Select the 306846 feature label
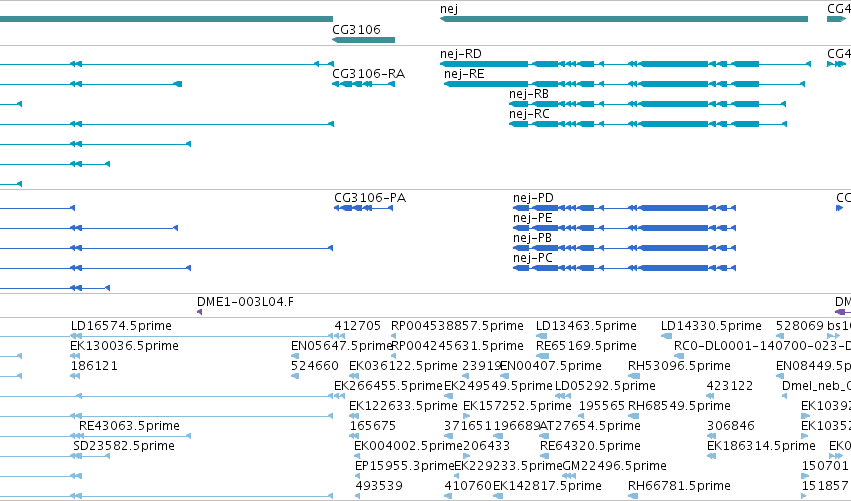Viewport: 851px width, 501px height. click(x=730, y=426)
